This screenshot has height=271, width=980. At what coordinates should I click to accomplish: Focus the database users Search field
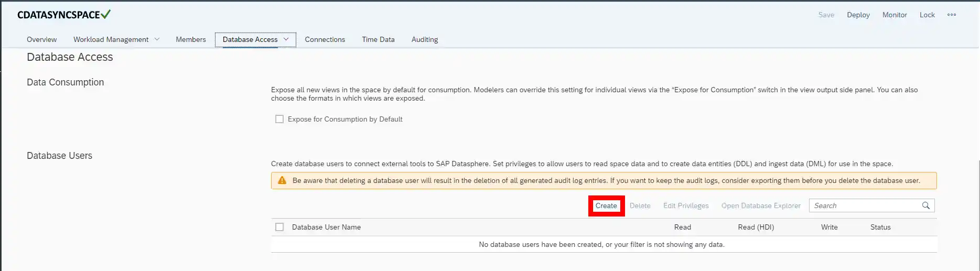tap(864, 205)
